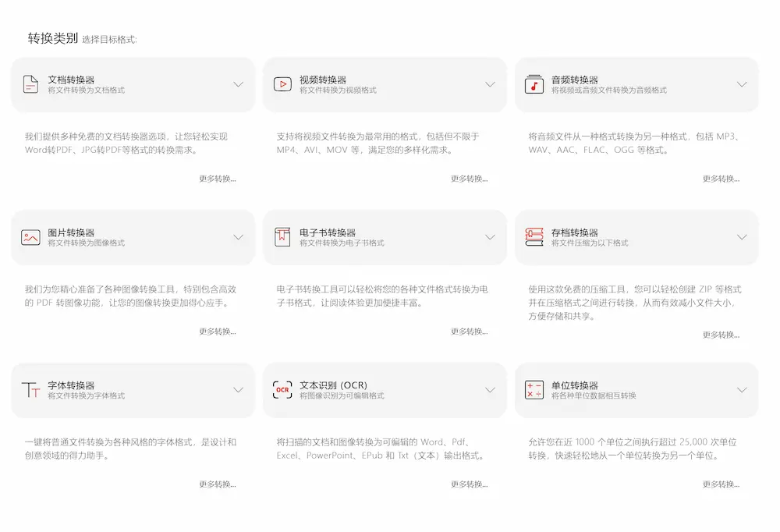780x532 pixels.
Task: Click subtitle 将文件转换为电子书格式
Action: [x=342, y=243]
